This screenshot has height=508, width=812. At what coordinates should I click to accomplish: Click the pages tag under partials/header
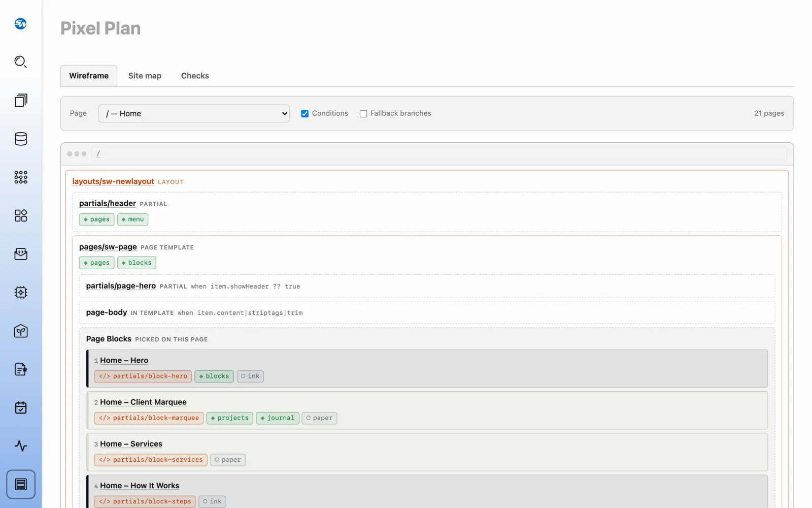(x=96, y=219)
